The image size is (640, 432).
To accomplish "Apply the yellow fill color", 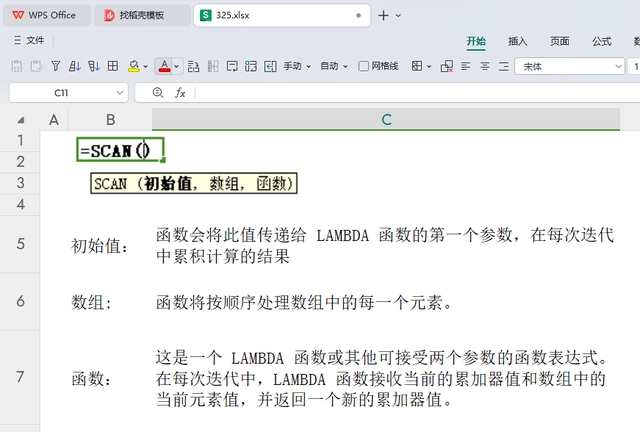I will (133, 66).
